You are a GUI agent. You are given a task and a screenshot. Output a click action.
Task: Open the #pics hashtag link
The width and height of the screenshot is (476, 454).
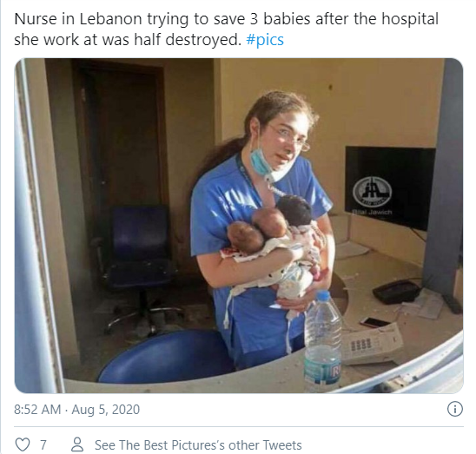tap(265, 40)
